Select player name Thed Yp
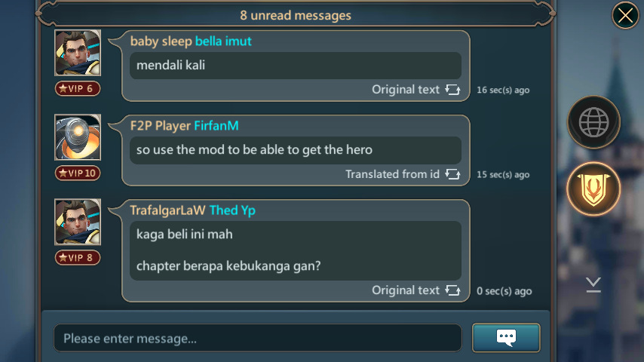The width and height of the screenshot is (644, 362). [x=232, y=210]
